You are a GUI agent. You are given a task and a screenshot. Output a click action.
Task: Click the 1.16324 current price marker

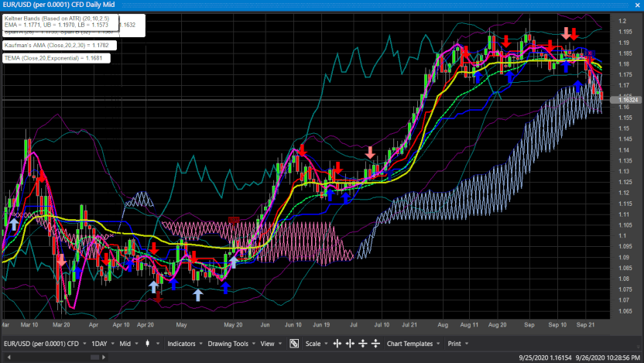pos(625,100)
